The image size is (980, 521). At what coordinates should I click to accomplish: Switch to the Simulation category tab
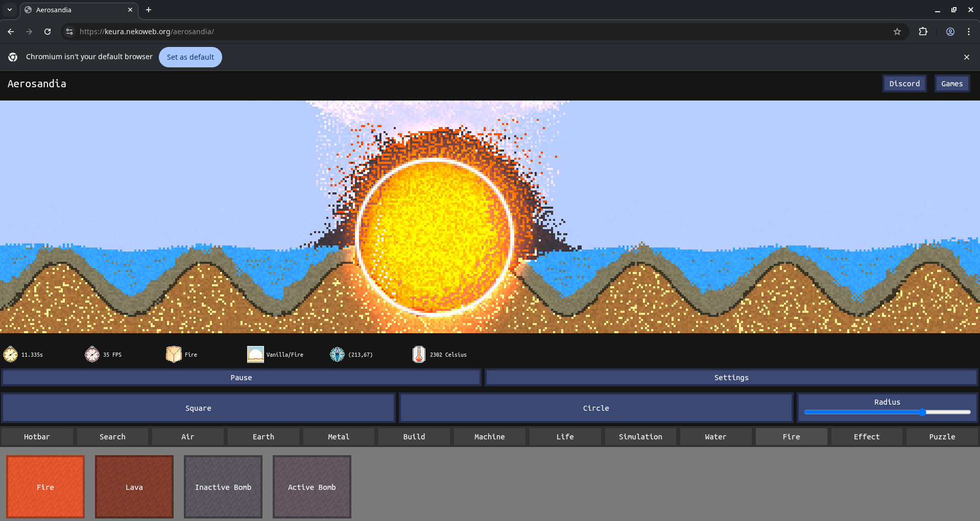(x=640, y=437)
